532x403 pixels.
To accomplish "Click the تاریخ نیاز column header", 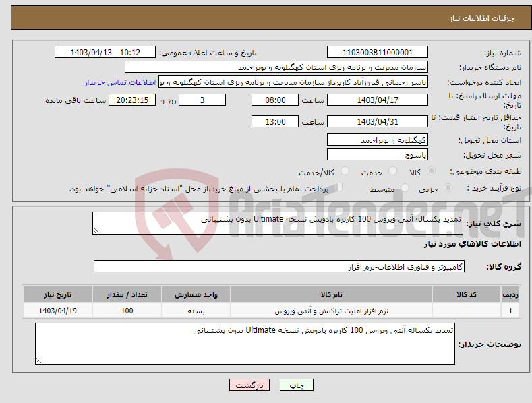I will click(x=57, y=294).
